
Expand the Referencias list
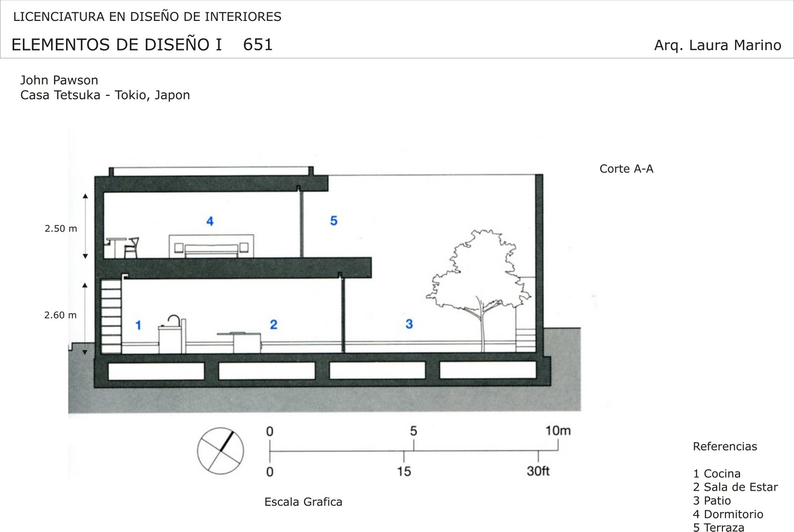725,446
